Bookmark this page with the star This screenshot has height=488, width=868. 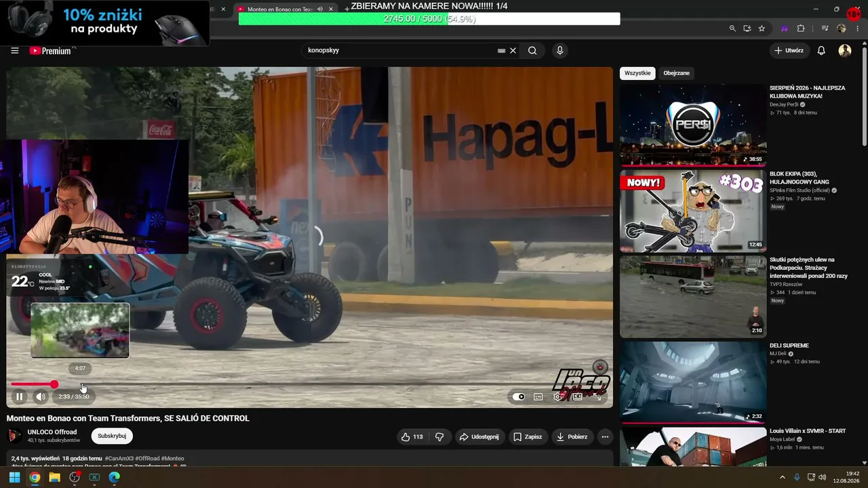point(762,28)
